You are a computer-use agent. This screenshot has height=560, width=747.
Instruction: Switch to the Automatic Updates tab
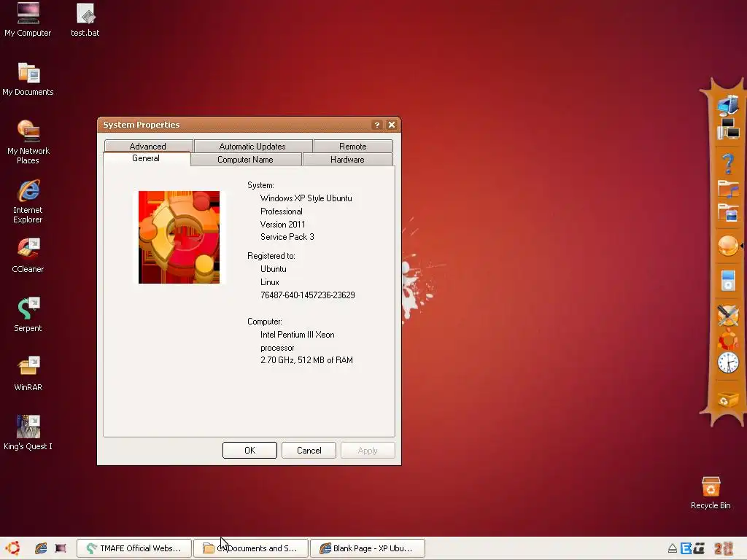(x=253, y=146)
